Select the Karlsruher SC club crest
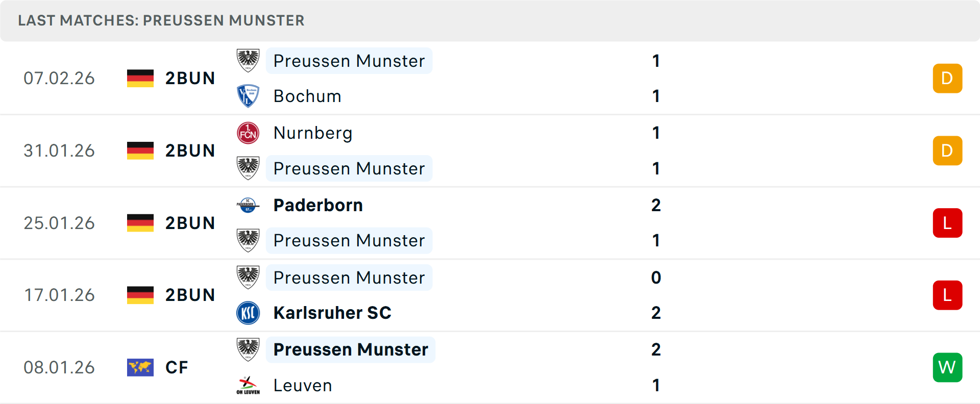Image resolution: width=980 pixels, height=404 pixels. (248, 313)
